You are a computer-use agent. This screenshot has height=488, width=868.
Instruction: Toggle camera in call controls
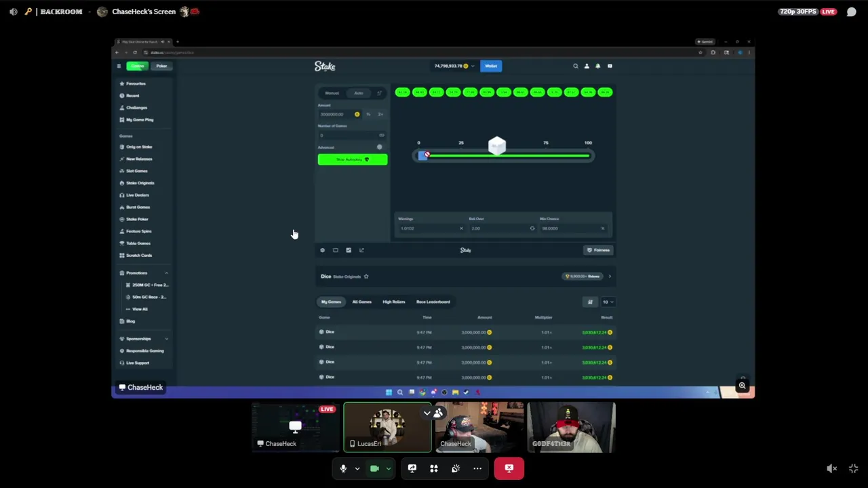[x=374, y=468]
